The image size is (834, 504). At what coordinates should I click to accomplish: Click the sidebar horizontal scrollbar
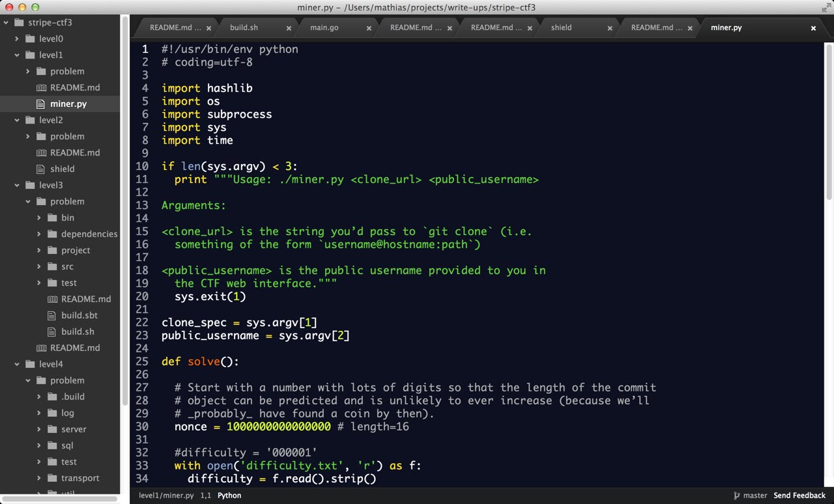point(60,499)
